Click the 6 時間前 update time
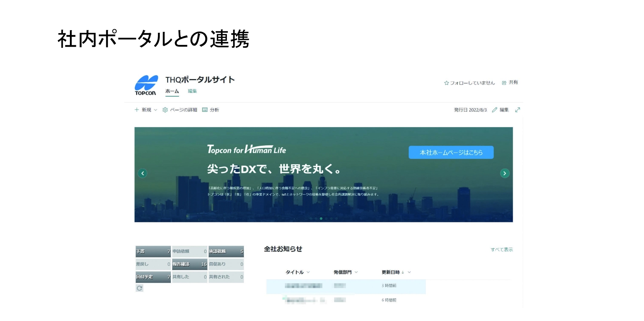 389,300
